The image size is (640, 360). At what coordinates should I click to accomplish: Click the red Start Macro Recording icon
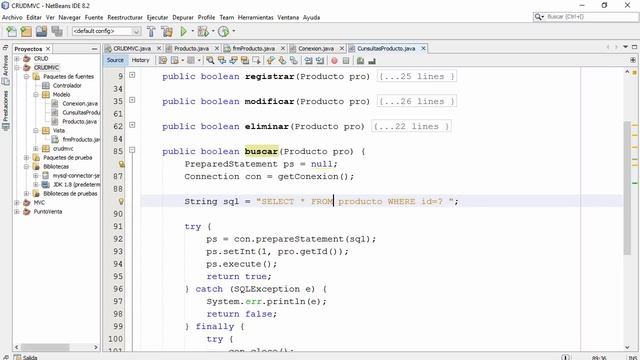click(334, 60)
